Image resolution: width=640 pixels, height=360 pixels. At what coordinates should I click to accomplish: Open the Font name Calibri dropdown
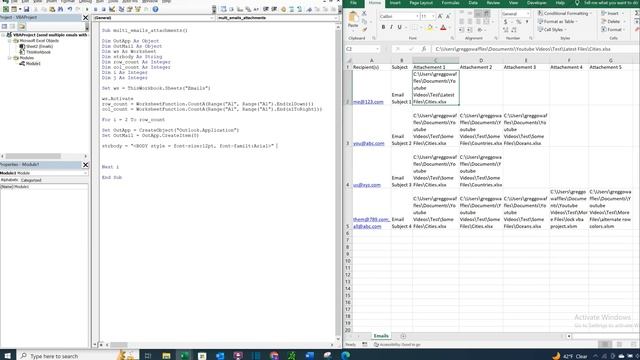tap(417, 16)
